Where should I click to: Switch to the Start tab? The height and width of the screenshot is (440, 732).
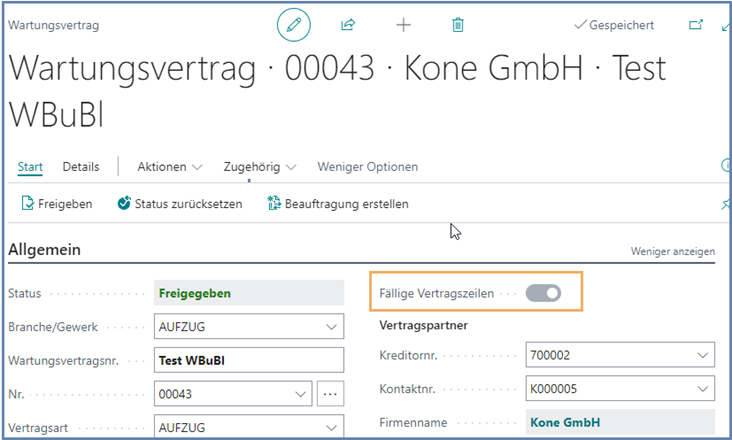[30, 167]
